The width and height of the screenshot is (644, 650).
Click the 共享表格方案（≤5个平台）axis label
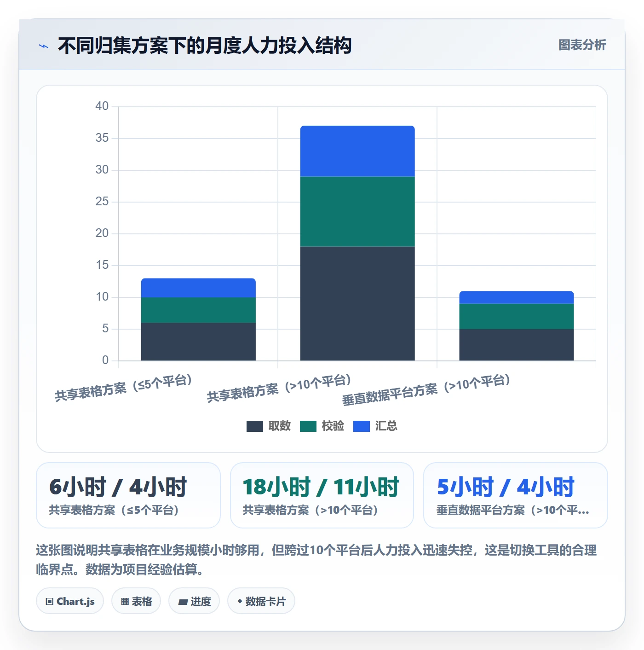[123, 388]
